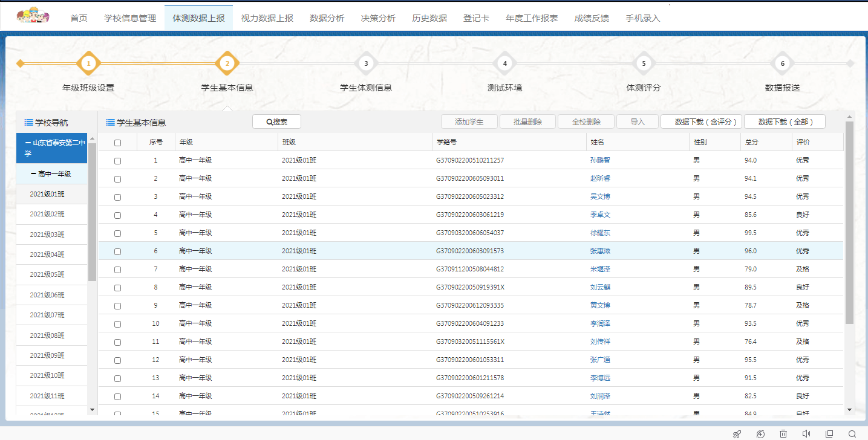Click the 学籍号 column header
Viewport: 868px width, 440px height.
(509, 142)
